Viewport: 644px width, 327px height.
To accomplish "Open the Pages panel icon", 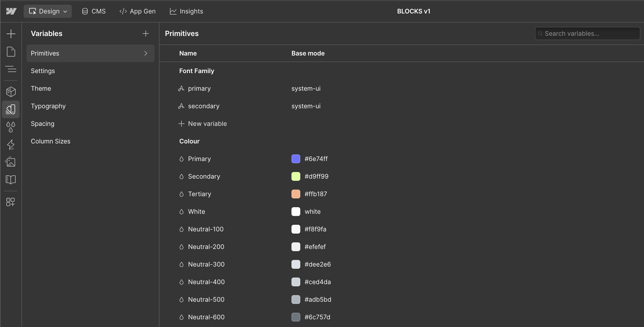I will click(x=11, y=52).
